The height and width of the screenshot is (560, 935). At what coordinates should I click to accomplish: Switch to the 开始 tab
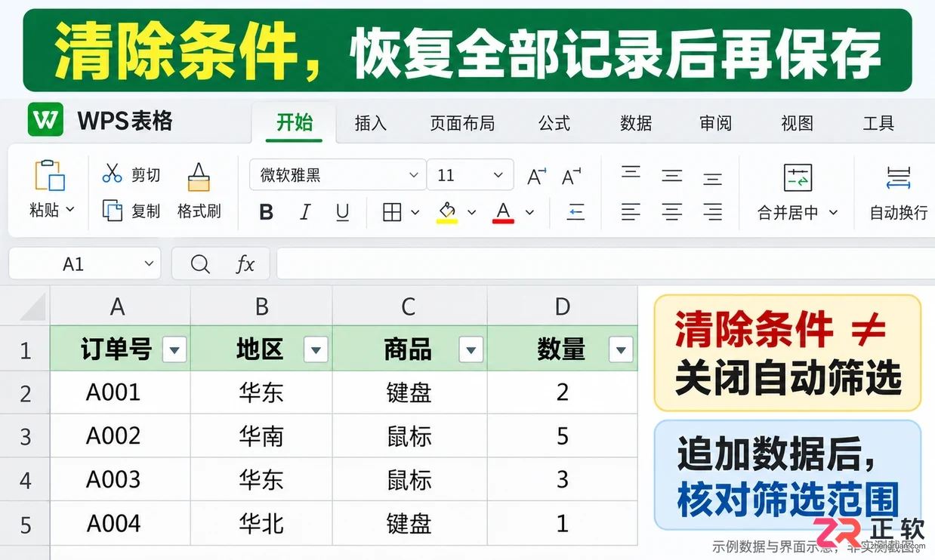tap(295, 122)
